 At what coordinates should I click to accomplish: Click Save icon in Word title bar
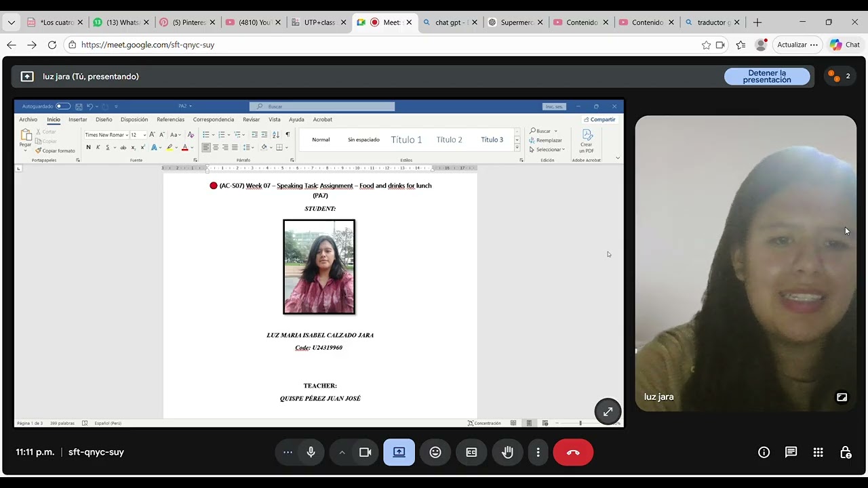79,106
